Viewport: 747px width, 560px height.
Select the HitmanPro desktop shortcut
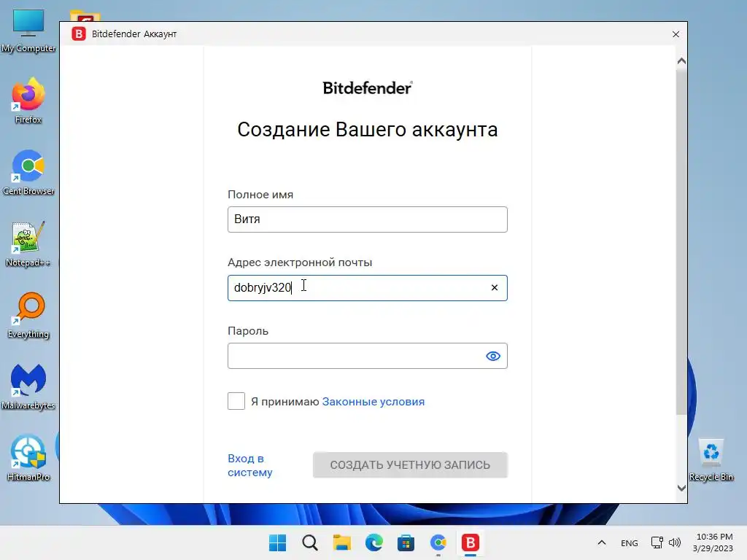click(x=28, y=458)
